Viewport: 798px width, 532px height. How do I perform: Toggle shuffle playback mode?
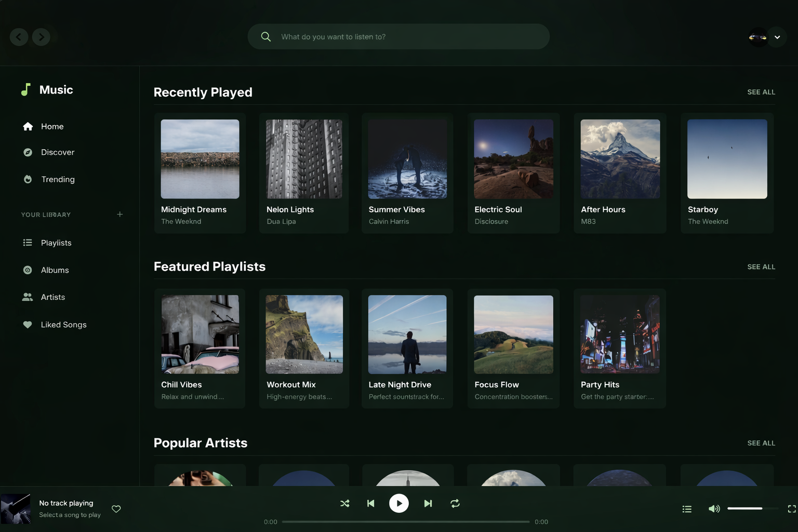coord(344,503)
